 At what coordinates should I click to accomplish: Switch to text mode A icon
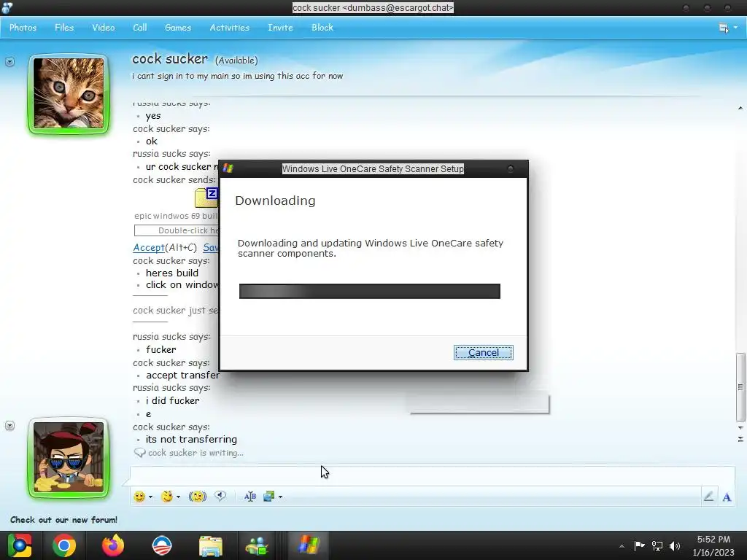click(x=727, y=497)
